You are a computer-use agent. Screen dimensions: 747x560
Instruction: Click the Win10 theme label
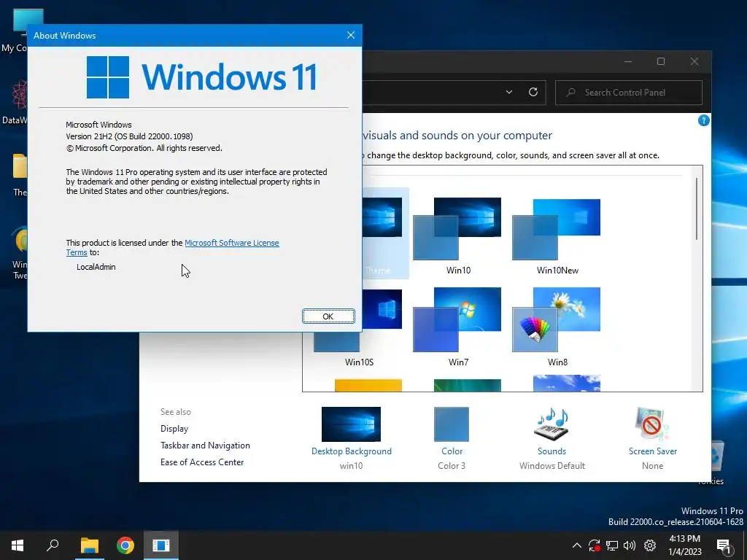(x=458, y=270)
